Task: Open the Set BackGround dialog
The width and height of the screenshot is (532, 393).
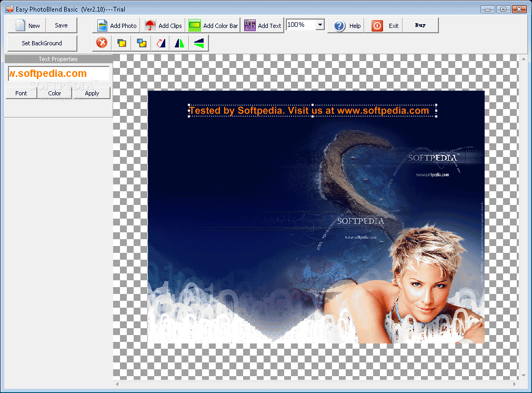Action: [42, 43]
